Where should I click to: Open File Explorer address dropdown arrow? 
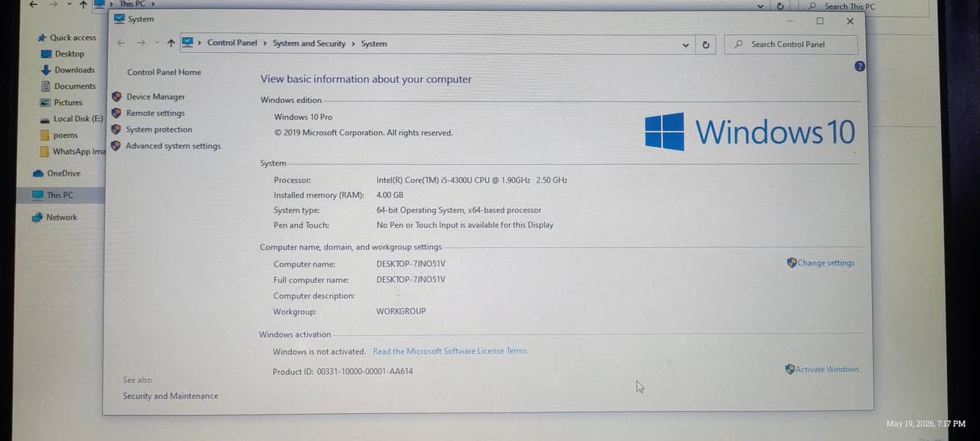click(x=761, y=6)
